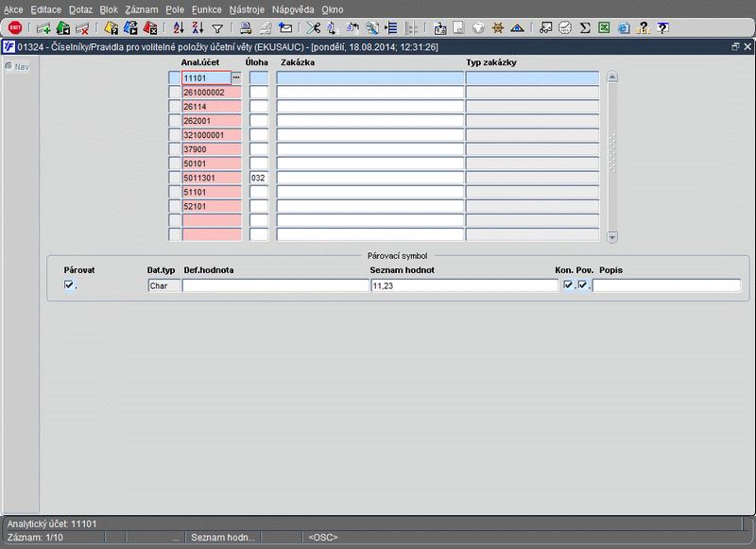
Task: Click the envelope mail icon
Action: (285, 28)
